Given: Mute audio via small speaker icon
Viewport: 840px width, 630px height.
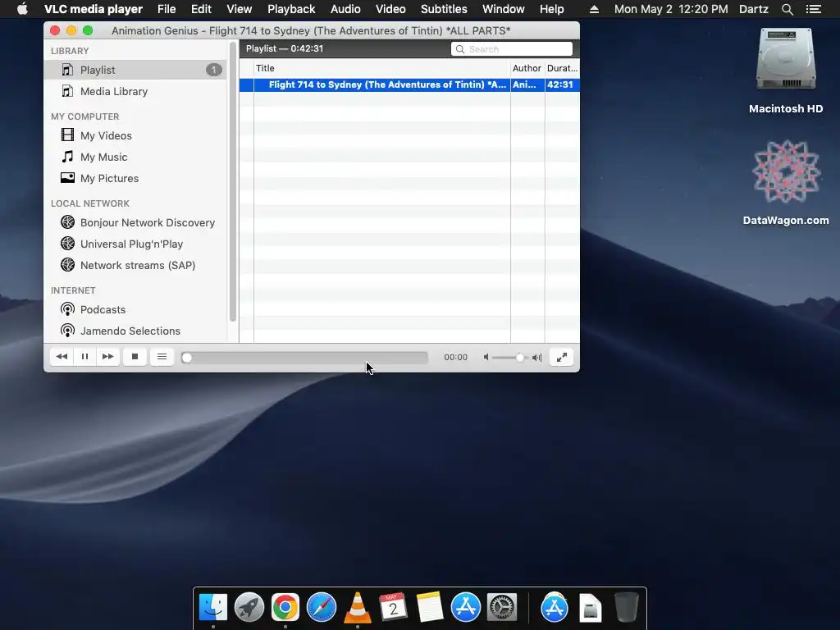Looking at the screenshot, I should [x=486, y=358].
